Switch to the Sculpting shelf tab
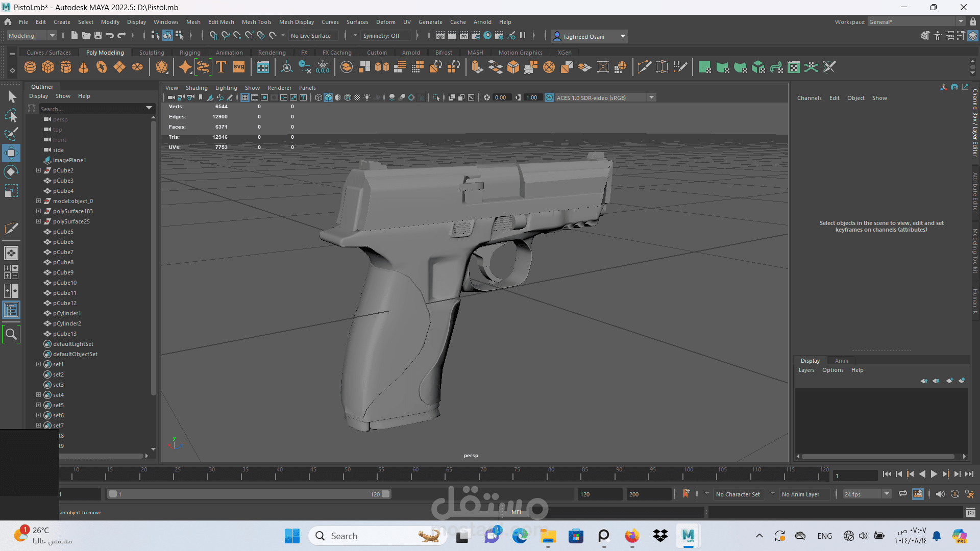Screen dimensions: 980x551 152,53
